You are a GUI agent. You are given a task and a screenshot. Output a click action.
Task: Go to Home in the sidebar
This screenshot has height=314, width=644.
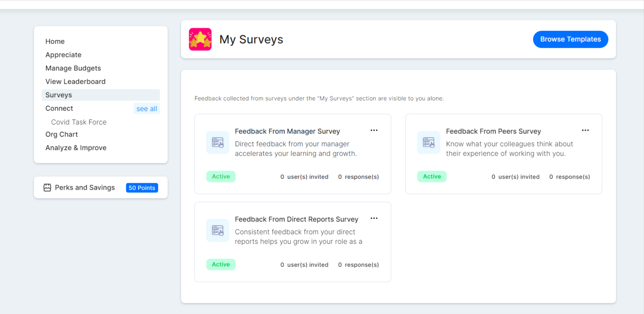[x=55, y=41]
